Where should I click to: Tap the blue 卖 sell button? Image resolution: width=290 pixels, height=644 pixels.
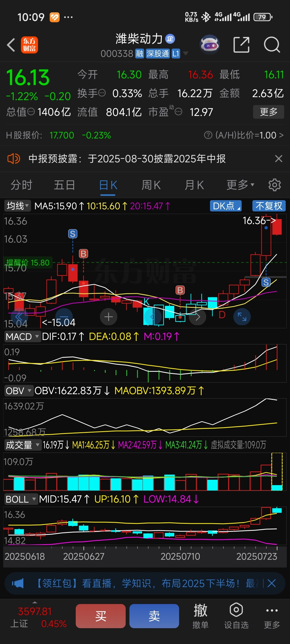[154, 616]
